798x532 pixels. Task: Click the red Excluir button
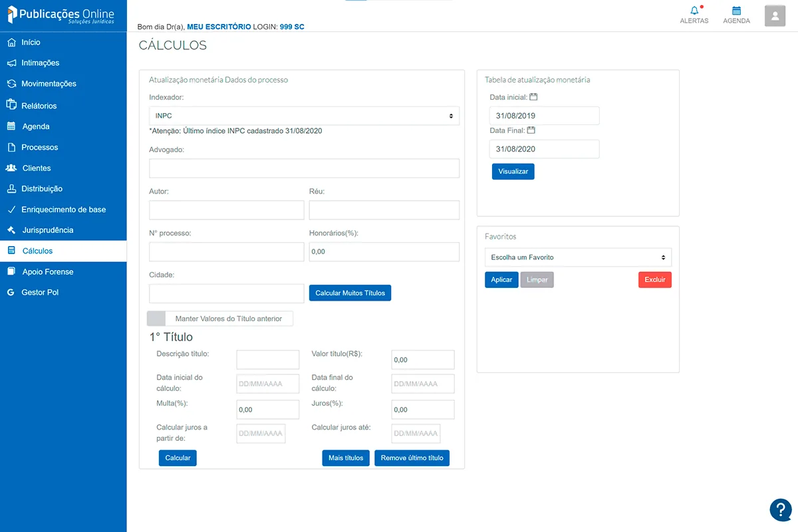654,280
